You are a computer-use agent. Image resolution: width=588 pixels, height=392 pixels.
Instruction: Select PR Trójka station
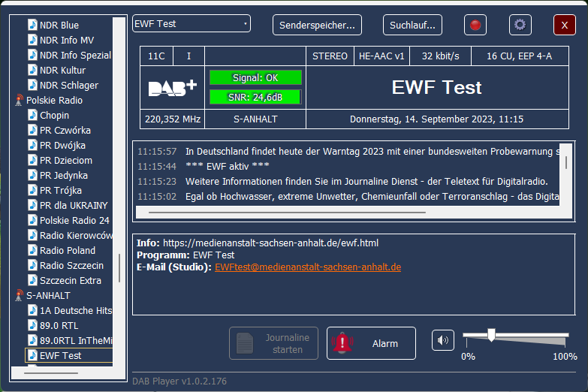tap(62, 190)
